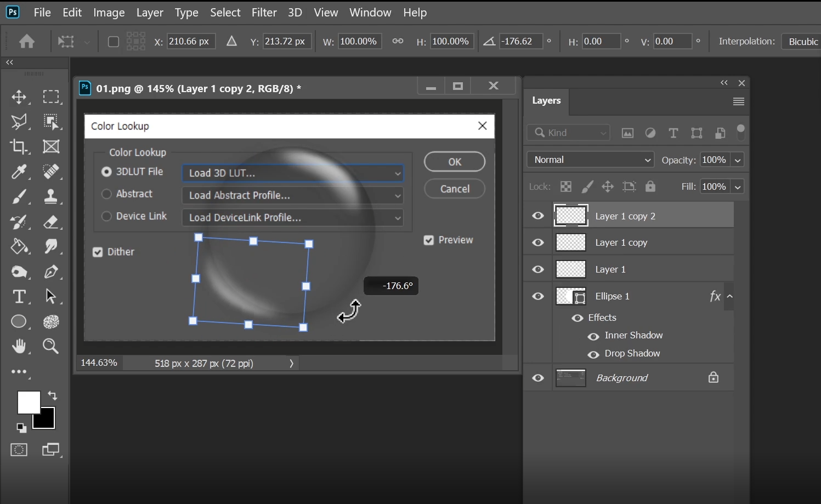This screenshot has width=821, height=504.
Task: Select the Hand tool
Action: click(x=19, y=346)
